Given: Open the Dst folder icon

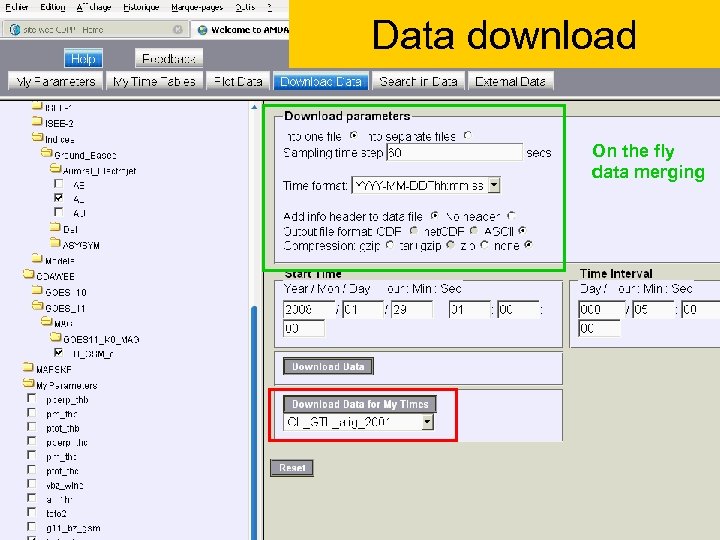Looking at the screenshot, I should (x=56, y=227).
